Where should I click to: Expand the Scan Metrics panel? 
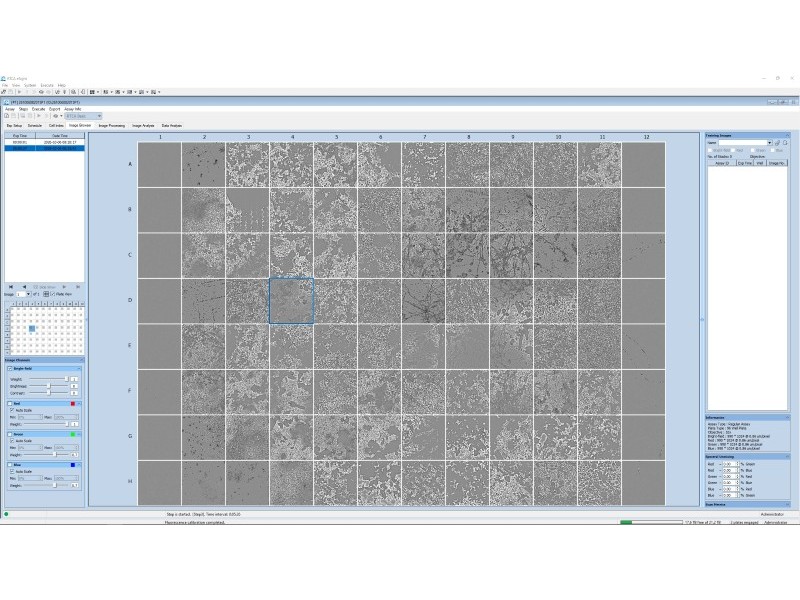click(x=787, y=504)
